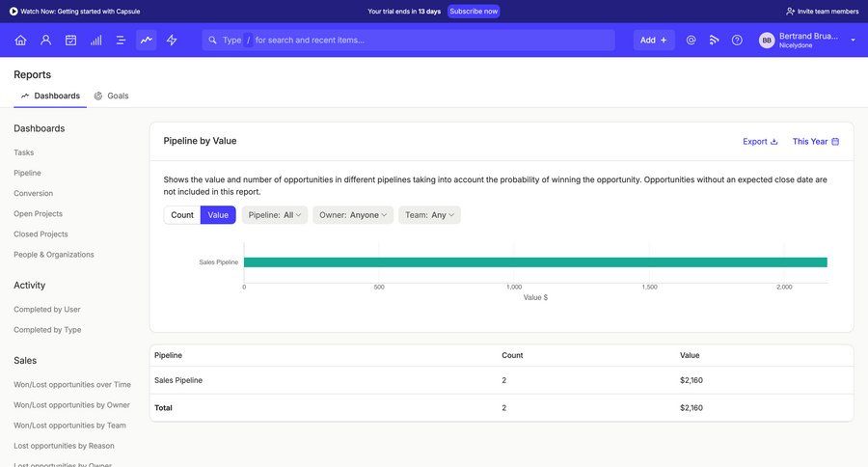Open the Projects list icon

point(121,40)
